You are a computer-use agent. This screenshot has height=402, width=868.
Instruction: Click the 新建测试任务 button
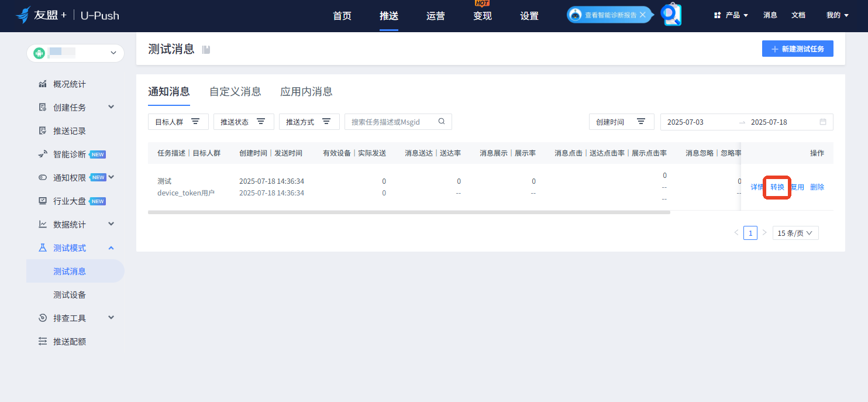pyautogui.click(x=798, y=49)
